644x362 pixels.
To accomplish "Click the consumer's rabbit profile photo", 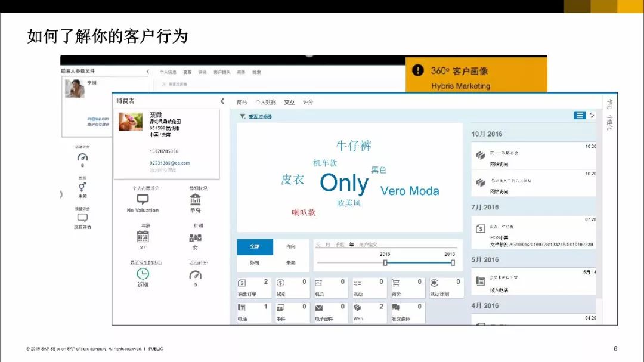I will 131,122.
